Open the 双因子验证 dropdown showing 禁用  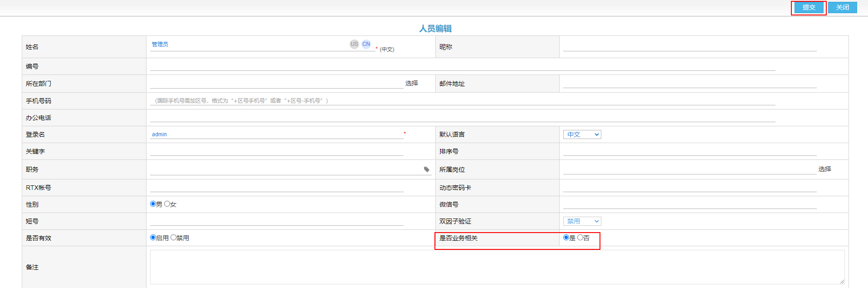coord(582,221)
